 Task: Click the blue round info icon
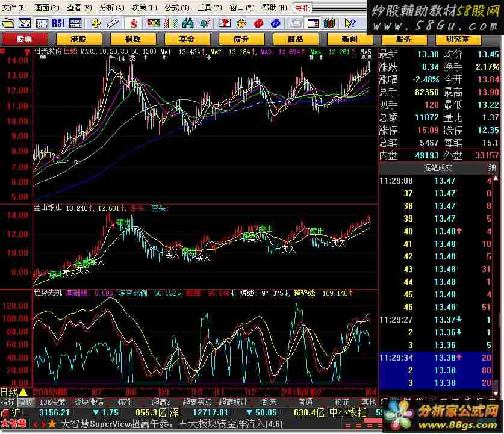coord(275,23)
